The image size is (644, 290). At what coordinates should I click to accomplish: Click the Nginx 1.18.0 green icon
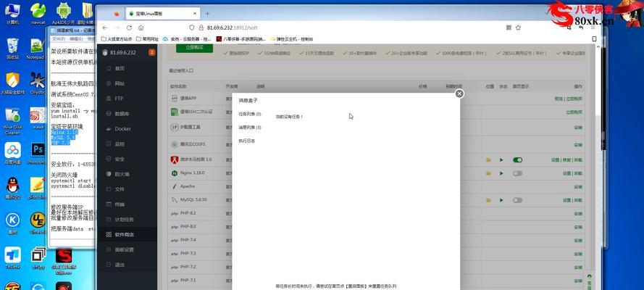pos(174,173)
